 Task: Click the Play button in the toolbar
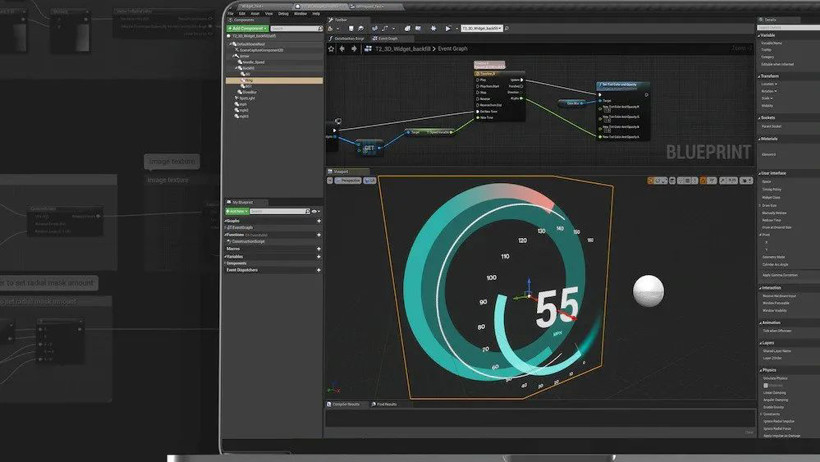(448, 28)
